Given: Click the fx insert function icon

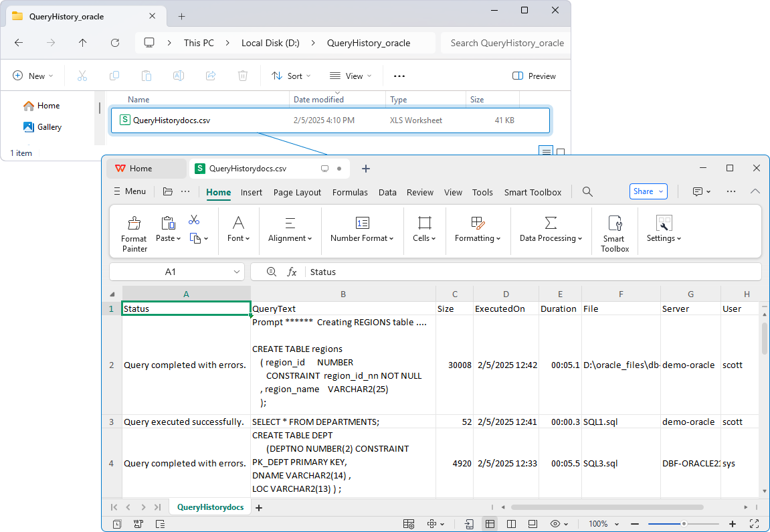Looking at the screenshot, I should click(x=292, y=272).
